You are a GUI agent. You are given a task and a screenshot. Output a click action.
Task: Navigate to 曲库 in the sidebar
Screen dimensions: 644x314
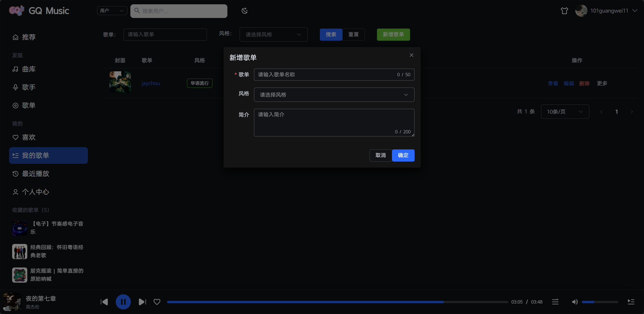click(29, 69)
